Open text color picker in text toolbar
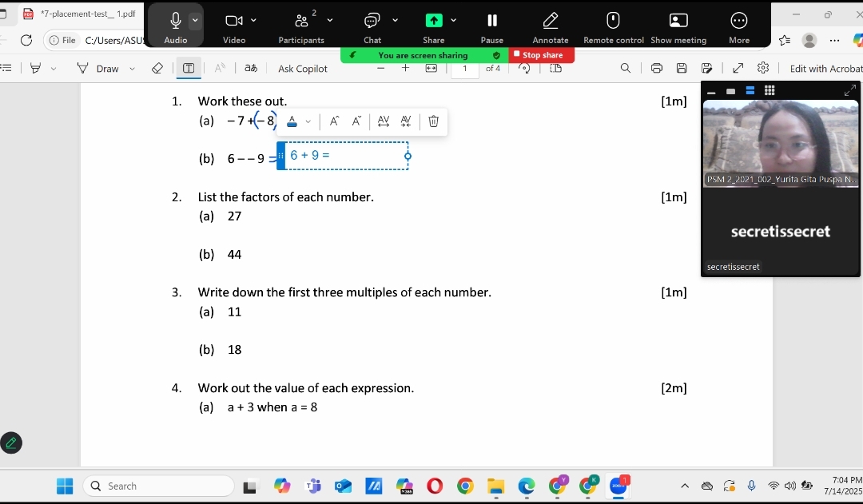Viewport: 863px width, 504px height. (292, 121)
